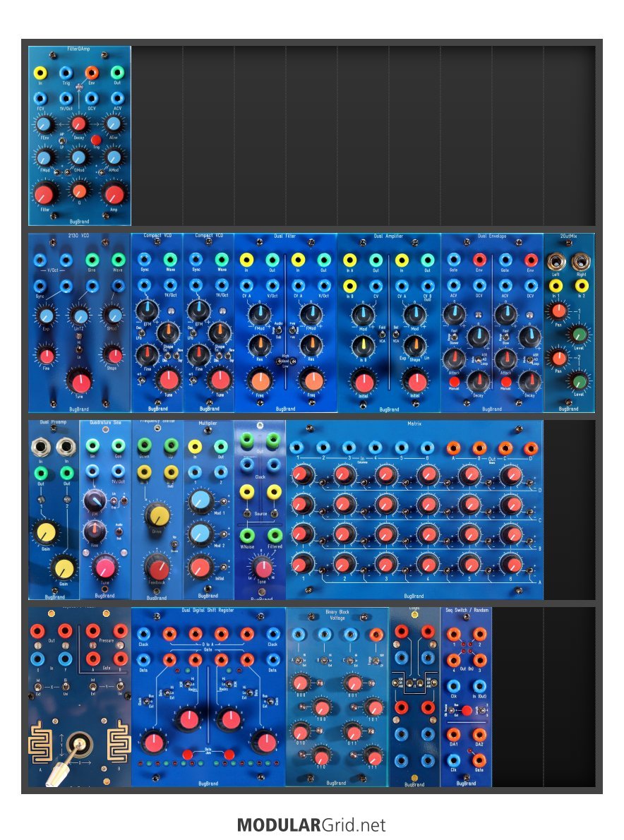Click the Right output jack on 2OutMix
Viewport: 624px width, 840px height.
[x=581, y=262]
